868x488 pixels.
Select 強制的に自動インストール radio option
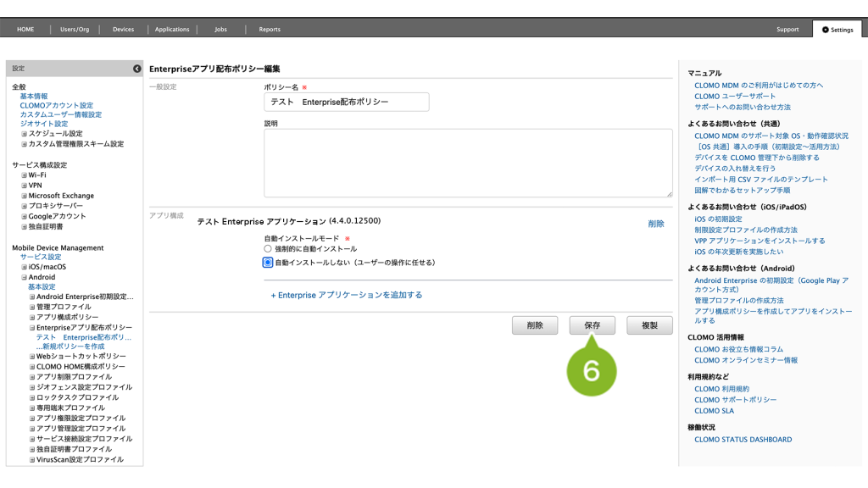[268, 249]
